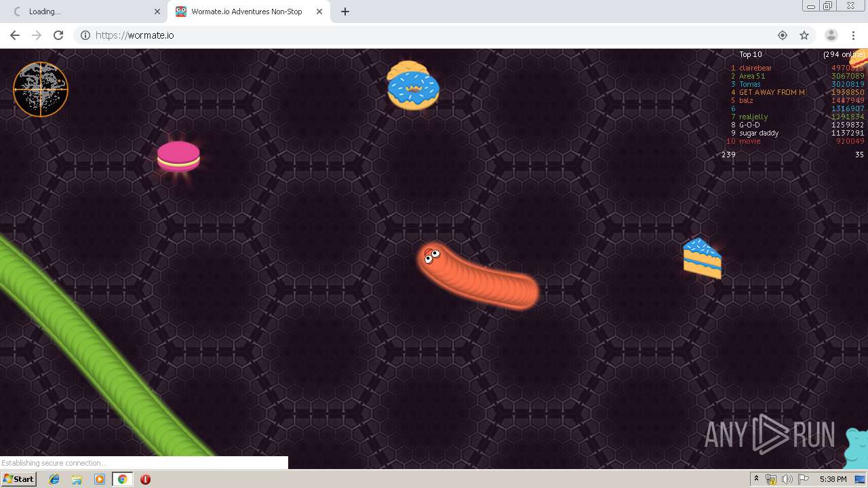Click the score '3067089'
Screen dimensions: 868x488
point(848,76)
